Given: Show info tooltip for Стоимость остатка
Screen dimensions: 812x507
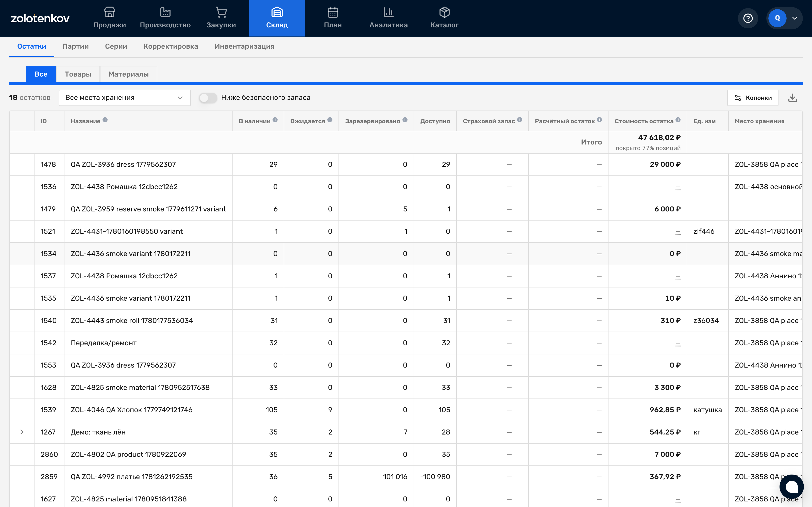Looking at the screenshot, I should [x=678, y=120].
